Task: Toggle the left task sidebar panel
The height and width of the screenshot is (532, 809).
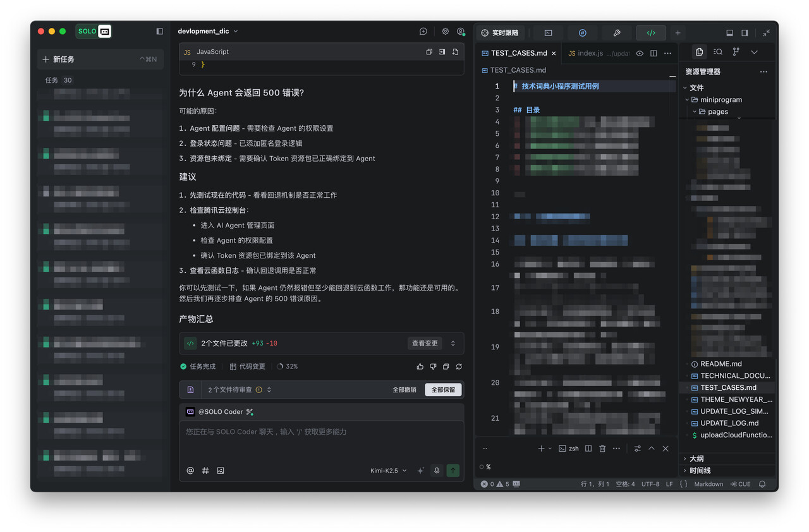Action: (159, 31)
